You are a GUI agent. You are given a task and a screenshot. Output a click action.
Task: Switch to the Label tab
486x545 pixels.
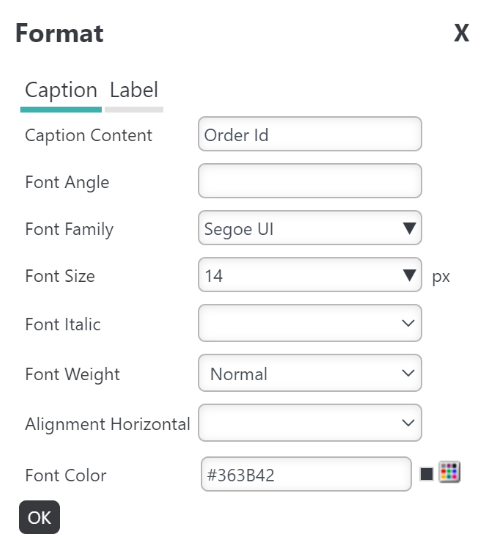[x=134, y=90]
